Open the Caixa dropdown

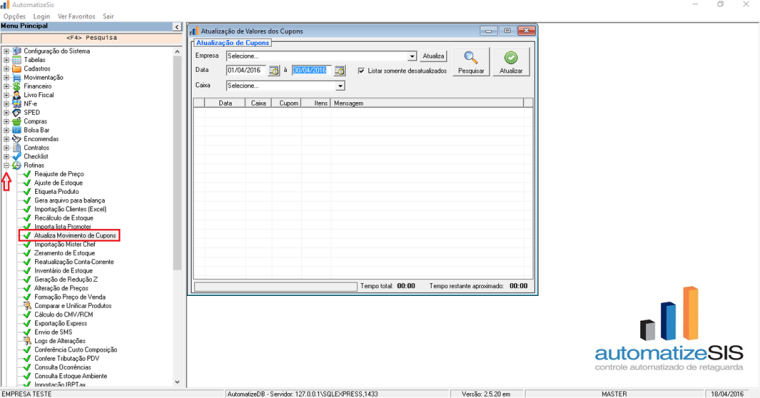[340, 86]
